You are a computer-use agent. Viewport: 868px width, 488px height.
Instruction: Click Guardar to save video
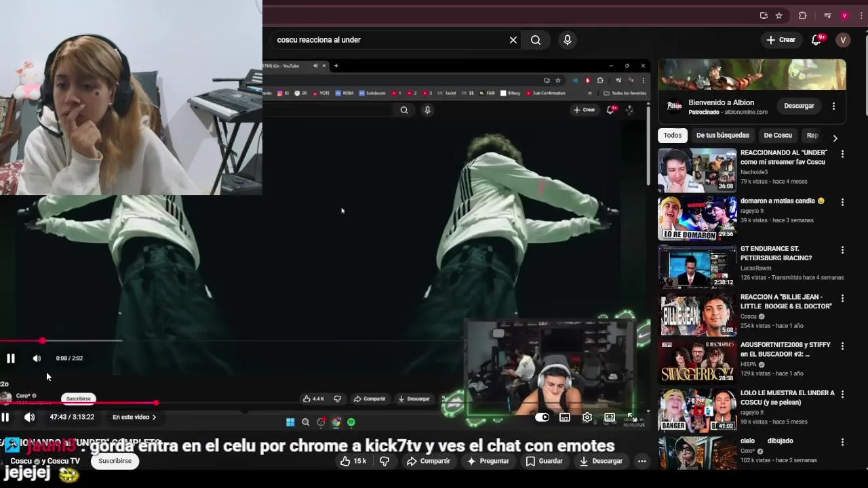point(544,461)
